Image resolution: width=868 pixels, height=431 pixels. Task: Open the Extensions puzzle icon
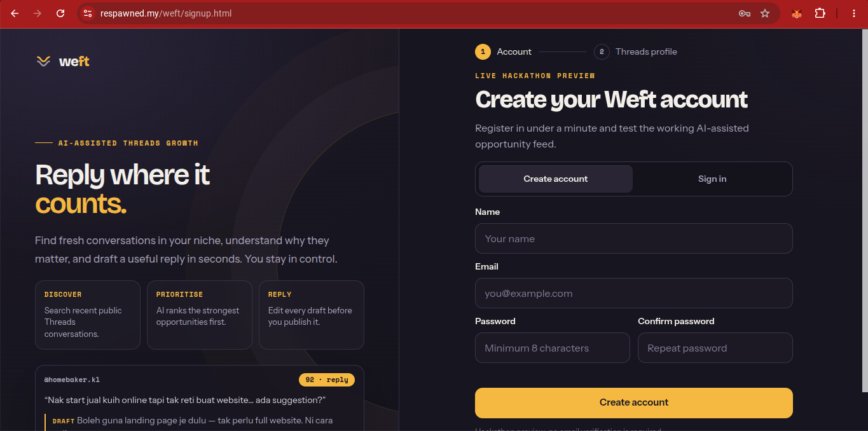tap(820, 13)
